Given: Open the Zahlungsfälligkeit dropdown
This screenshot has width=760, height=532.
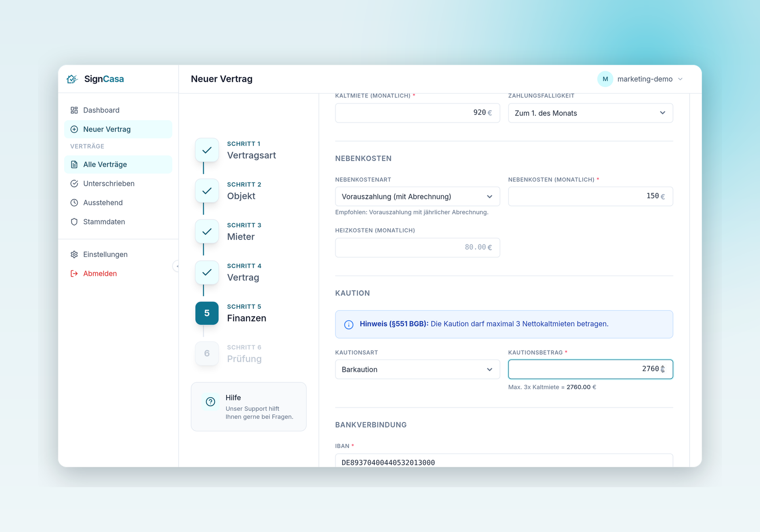Looking at the screenshot, I should click(x=590, y=113).
